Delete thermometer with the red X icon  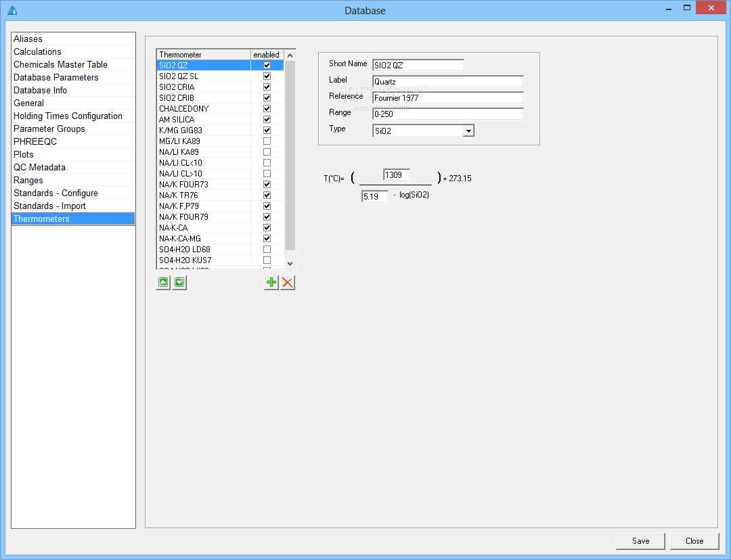click(288, 282)
